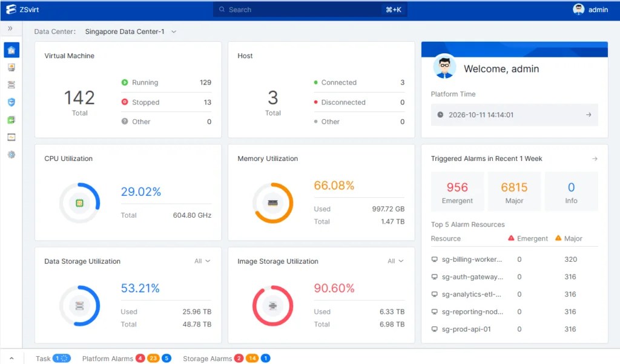Click the Task running count badge
This screenshot has height=364, width=620.
(x=62, y=358)
